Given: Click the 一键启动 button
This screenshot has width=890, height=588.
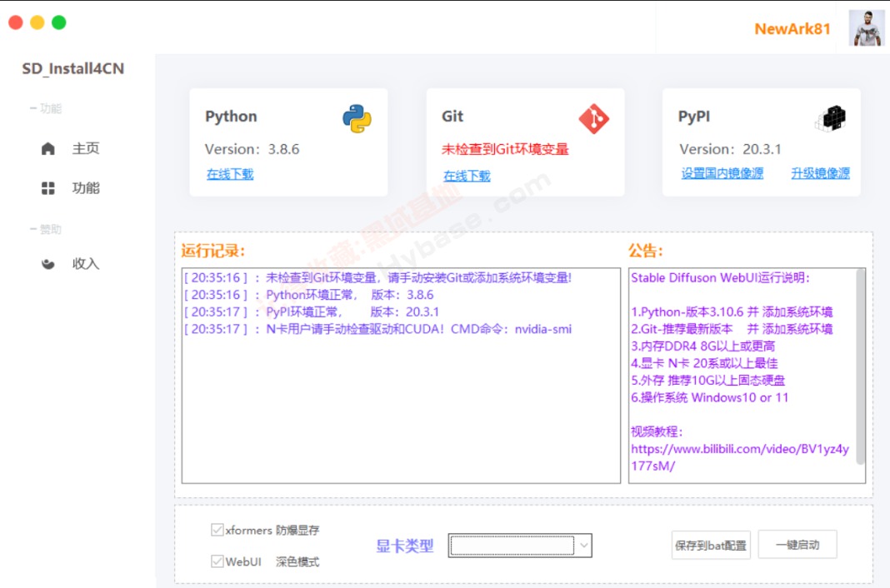Looking at the screenshot, I should click(797, 545).
